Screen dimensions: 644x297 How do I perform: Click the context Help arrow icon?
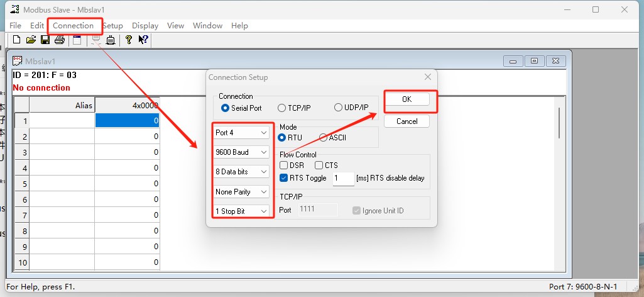143,40
